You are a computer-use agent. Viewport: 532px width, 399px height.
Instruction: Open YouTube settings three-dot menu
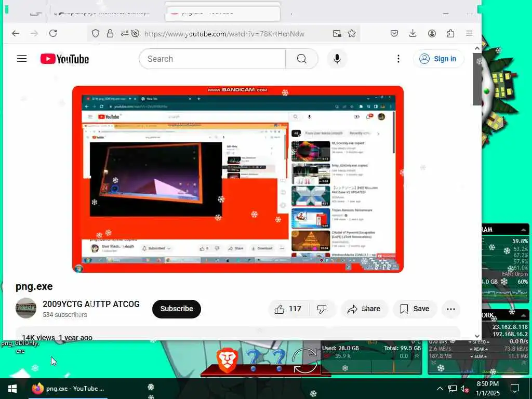tap(398, 59)
